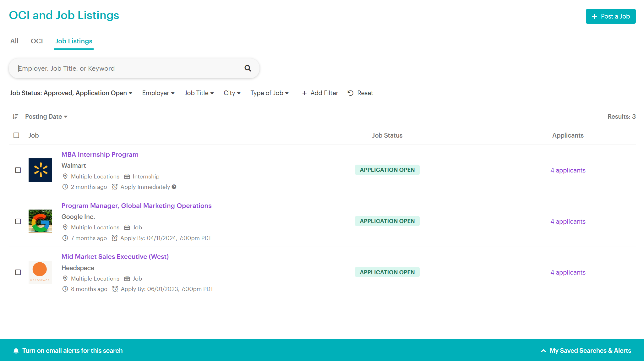Open MBA Internship Program listing
644x361 pixels.
pos(100,155)
